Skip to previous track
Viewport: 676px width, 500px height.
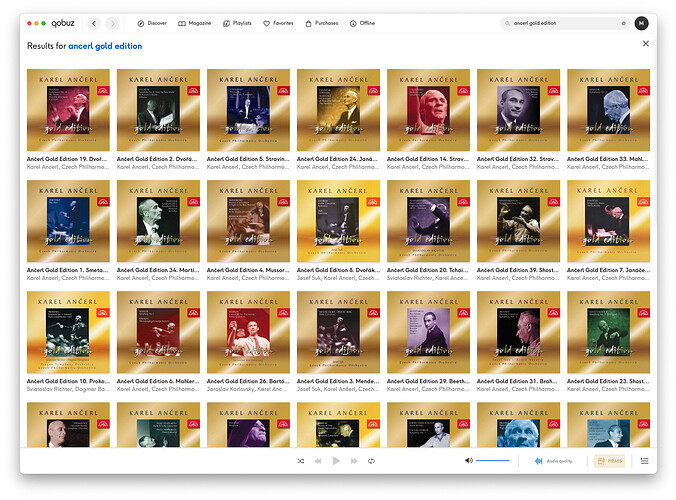(x=318, y=461)
